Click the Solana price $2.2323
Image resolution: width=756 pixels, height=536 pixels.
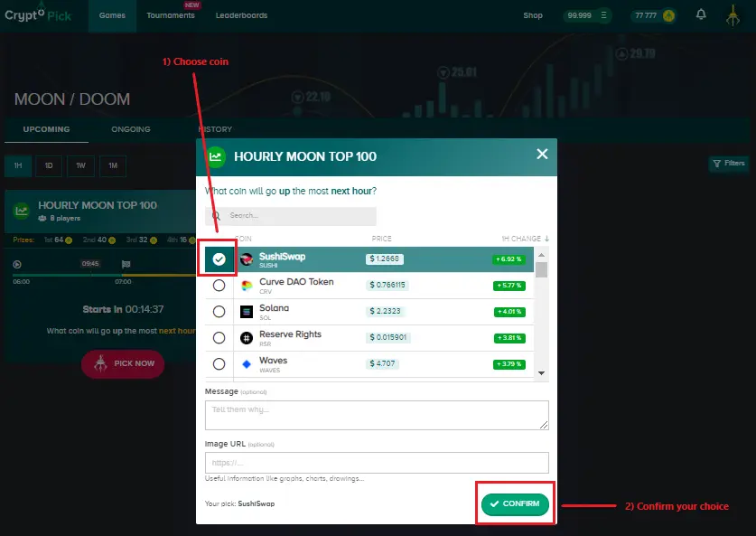(386, 311)
